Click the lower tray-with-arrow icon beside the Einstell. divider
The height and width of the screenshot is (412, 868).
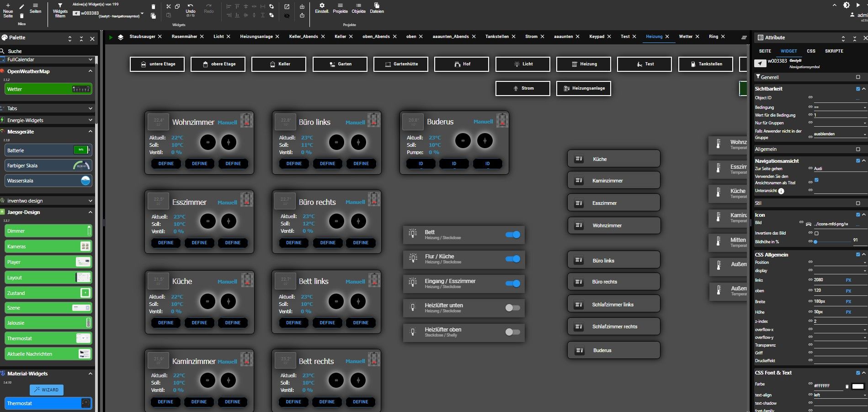pyautogui.click(x=302, y=16)
